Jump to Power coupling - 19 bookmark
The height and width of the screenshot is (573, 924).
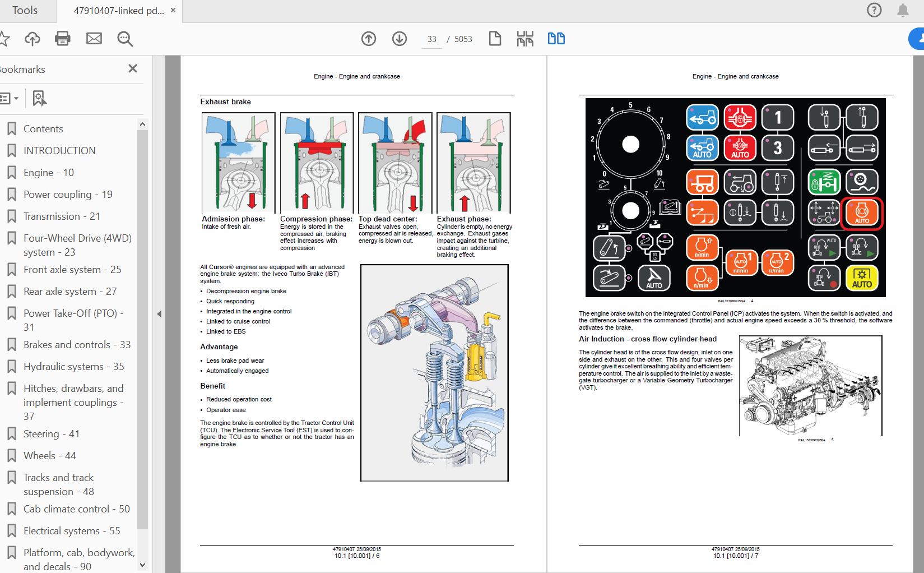pos(68,195)
